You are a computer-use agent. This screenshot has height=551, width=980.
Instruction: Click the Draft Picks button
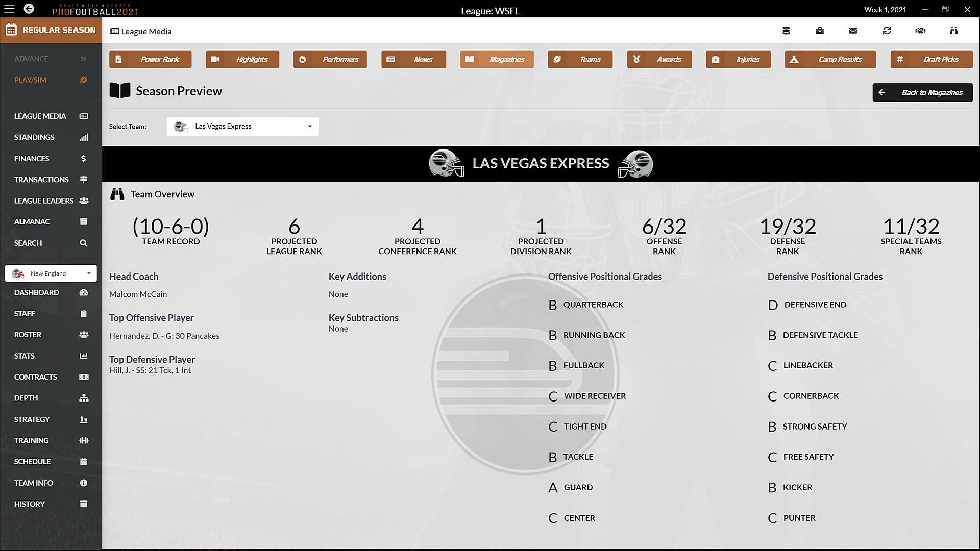[x=932, y=59]
